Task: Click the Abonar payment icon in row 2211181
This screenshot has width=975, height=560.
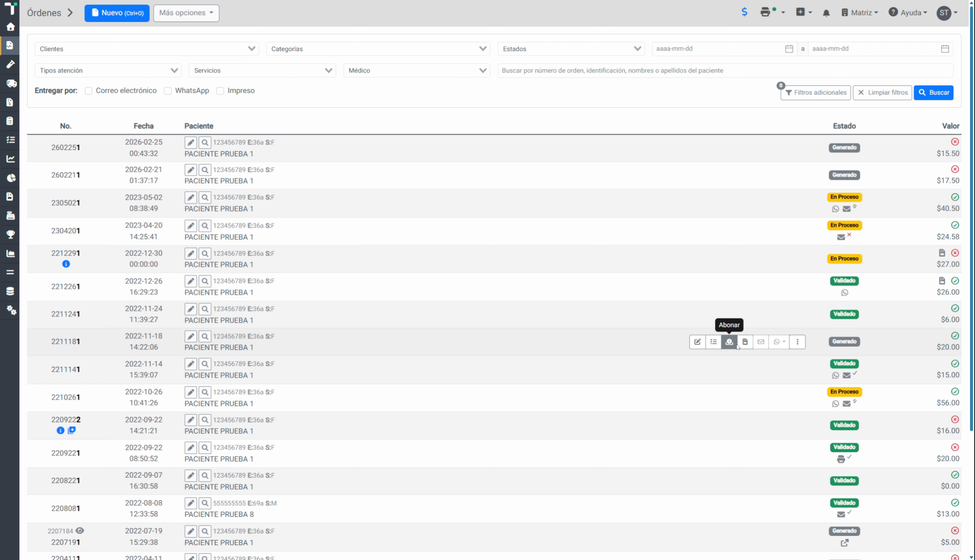Action: [729, 342]
